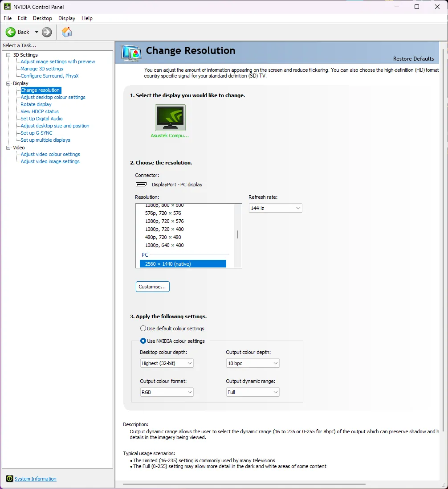Click the resolution list vertical scrollbar
The image size is (448, 489).
coord(237,234)
